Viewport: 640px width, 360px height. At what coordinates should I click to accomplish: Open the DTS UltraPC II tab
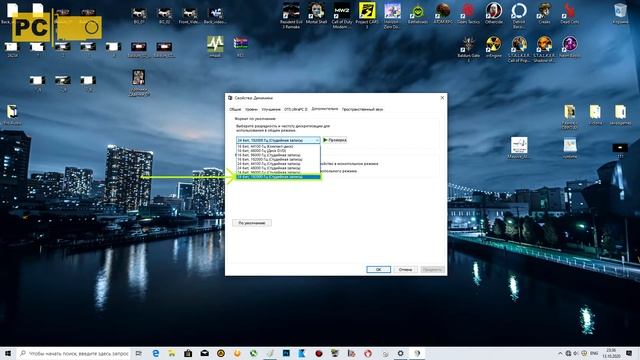[296, 109]
